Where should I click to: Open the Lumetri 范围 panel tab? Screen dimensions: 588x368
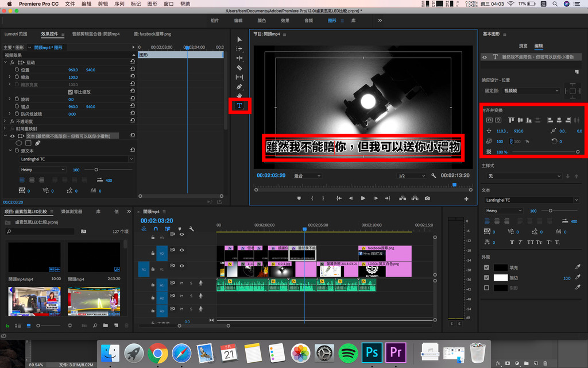pos(16,34)
